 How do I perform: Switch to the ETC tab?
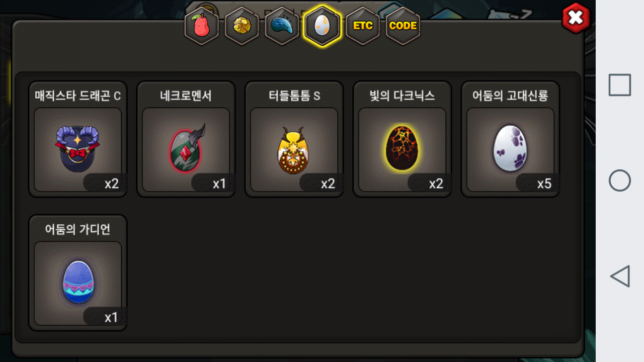[x=363, y=26]
